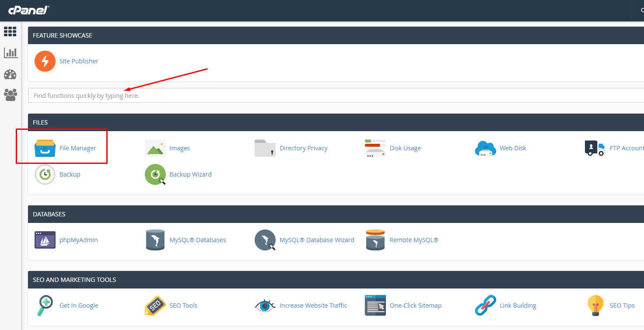Open the One-Click Sitemap text link
Viewport: 644px width, 330px height.
click(416, 306)
